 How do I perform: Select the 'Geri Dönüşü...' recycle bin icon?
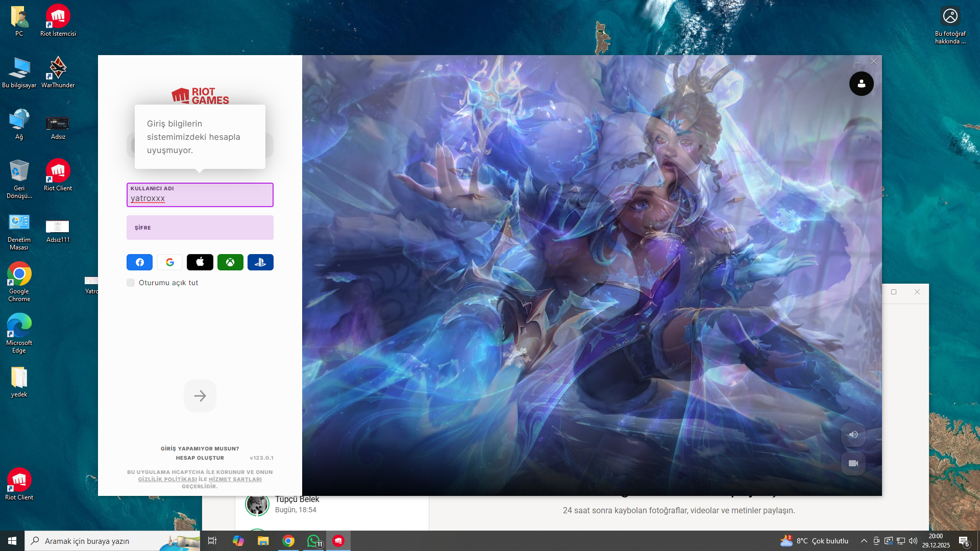point(19,179)
